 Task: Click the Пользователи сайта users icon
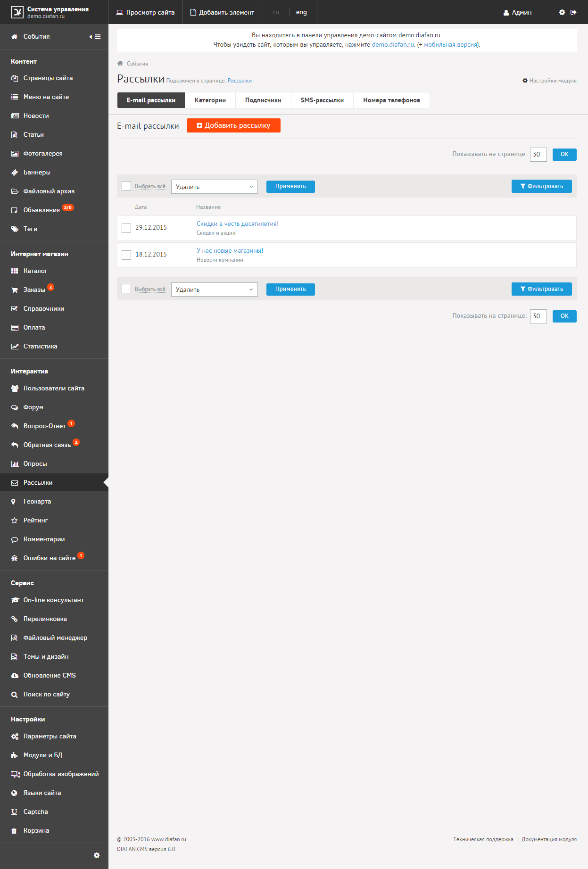(15, 389)
